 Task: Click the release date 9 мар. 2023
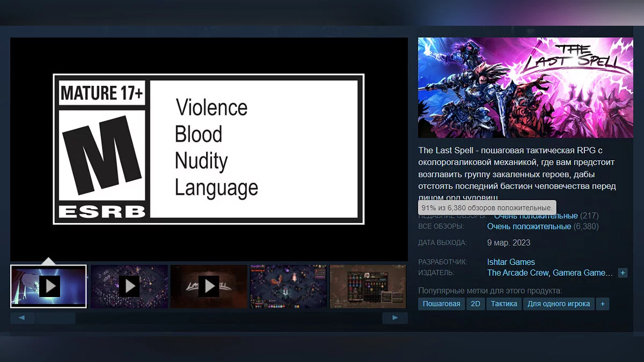click(509, 242)
